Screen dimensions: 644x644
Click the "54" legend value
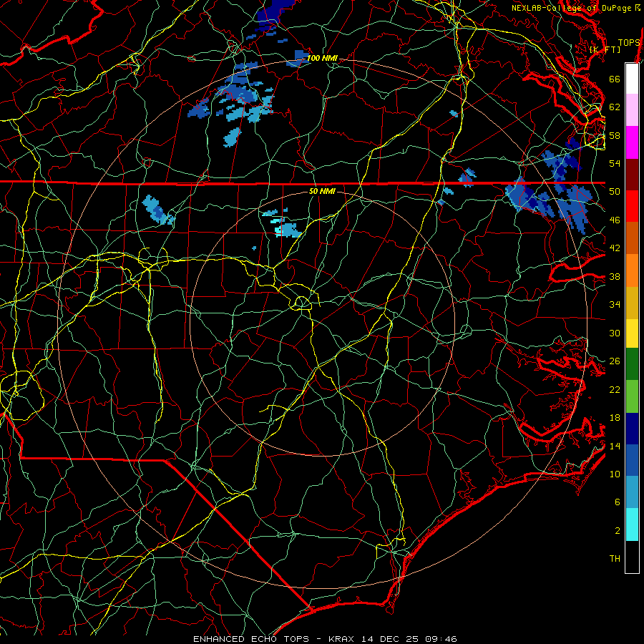pyautogui.click(x=615, y=163)
